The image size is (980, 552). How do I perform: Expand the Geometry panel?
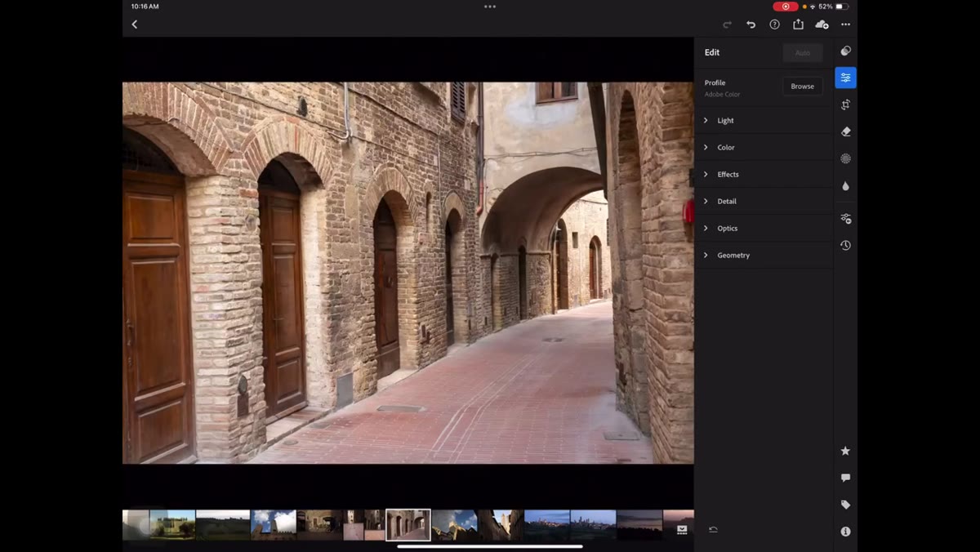coord(764,255)
